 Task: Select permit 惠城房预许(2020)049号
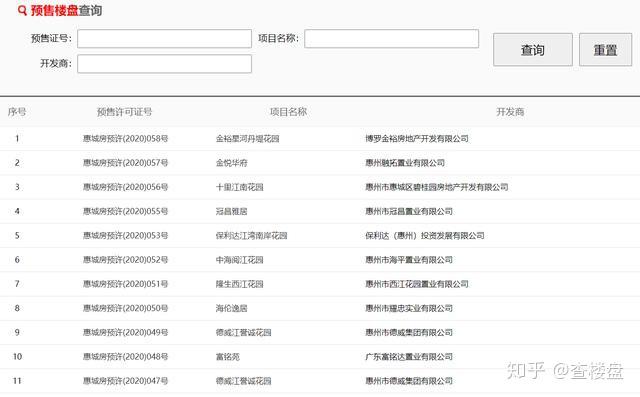tap(126, 332)
